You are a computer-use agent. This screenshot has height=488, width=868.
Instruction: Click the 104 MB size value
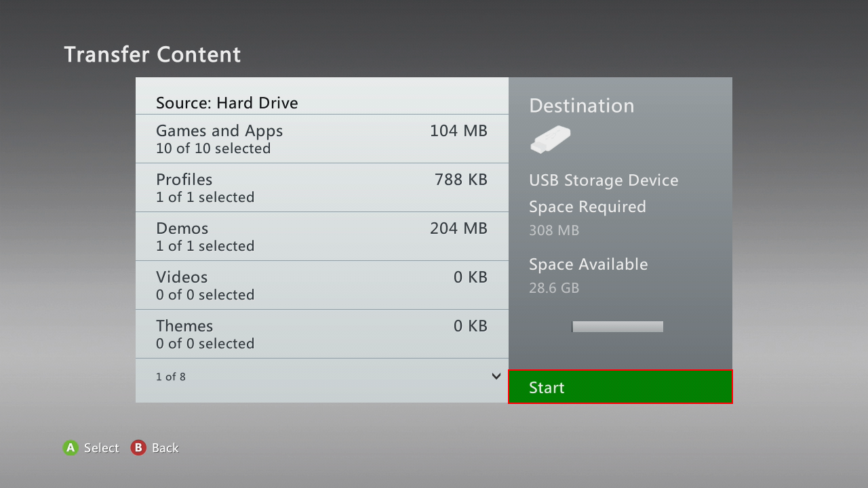click(459, 131)
